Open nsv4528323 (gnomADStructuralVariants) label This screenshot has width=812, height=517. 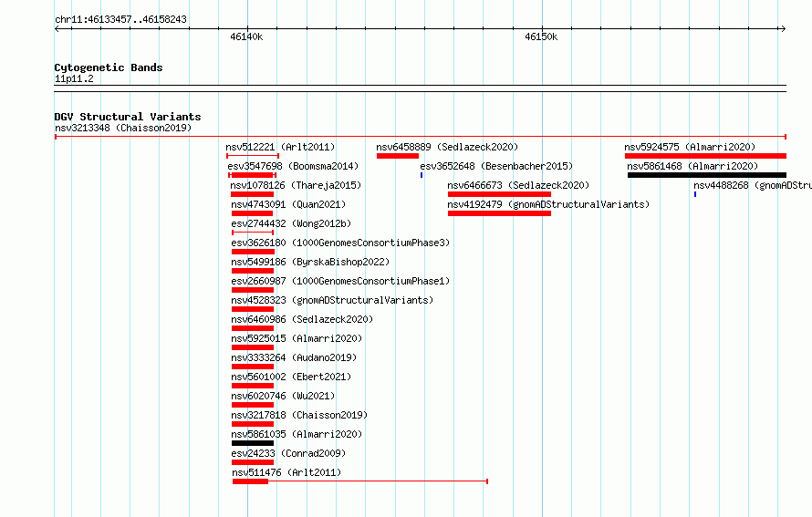(x=332, y=300)
